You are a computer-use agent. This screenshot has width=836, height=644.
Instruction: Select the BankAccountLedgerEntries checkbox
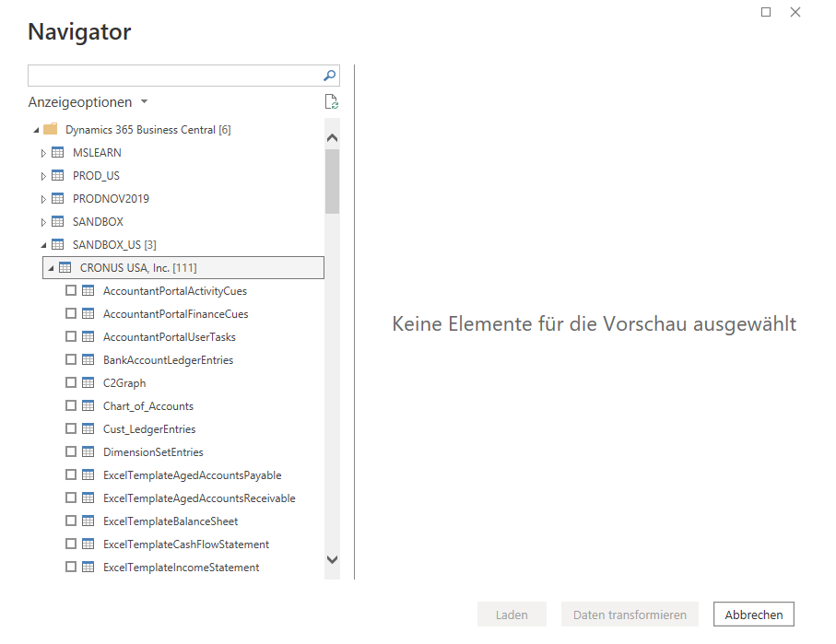pos(71,359)
